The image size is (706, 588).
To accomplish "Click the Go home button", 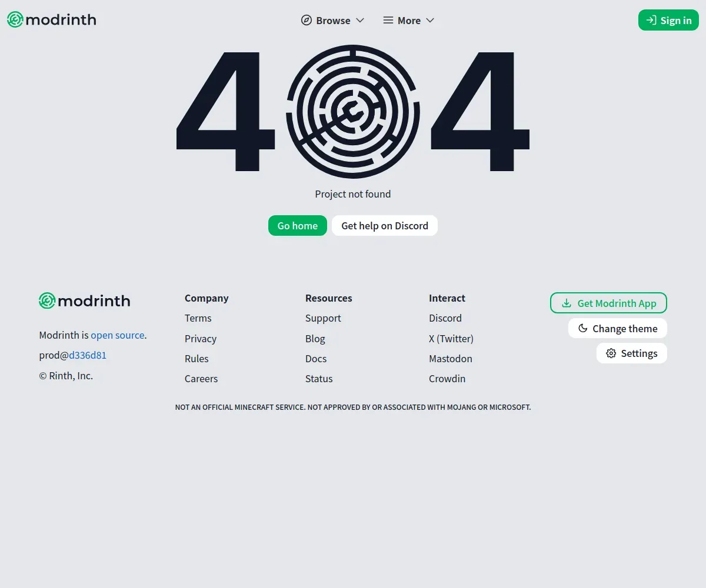I will [298, 226].
